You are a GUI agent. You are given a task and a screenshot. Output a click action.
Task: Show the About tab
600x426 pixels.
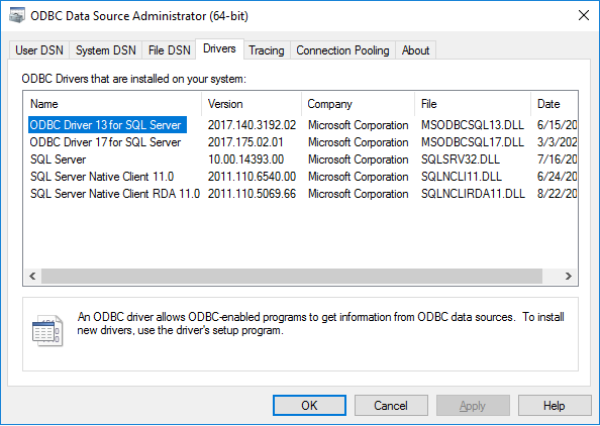point(416,50)
